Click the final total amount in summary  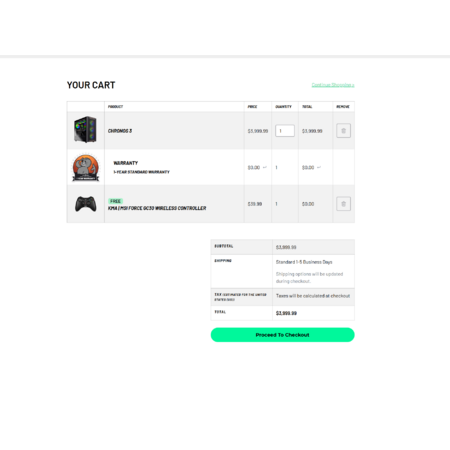point(286,313)
